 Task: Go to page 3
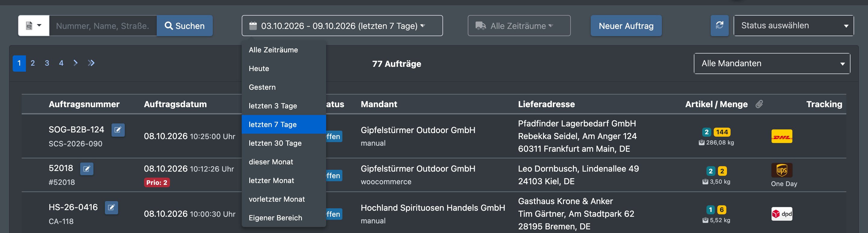[47, 63]
